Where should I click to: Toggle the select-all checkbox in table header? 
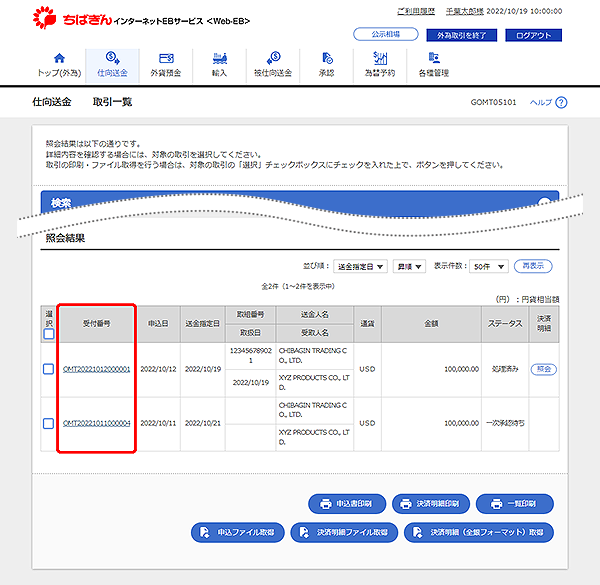click(49, 334)
